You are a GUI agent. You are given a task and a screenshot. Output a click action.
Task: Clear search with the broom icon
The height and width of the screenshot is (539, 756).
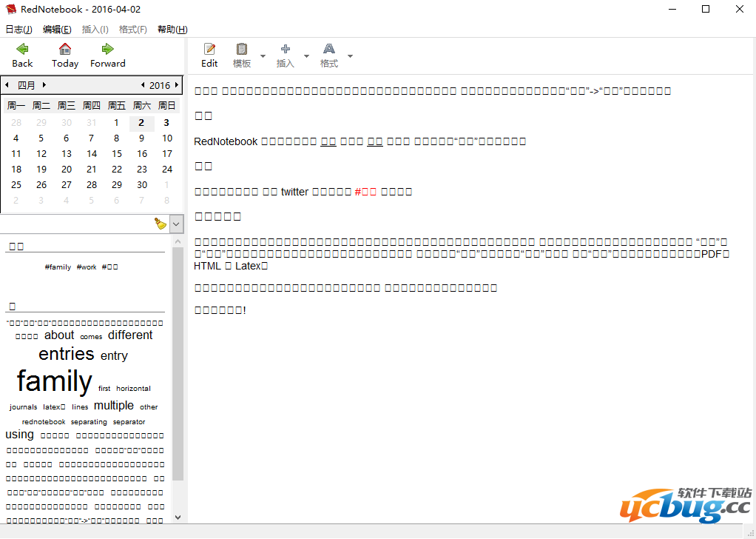click(160, 224)
